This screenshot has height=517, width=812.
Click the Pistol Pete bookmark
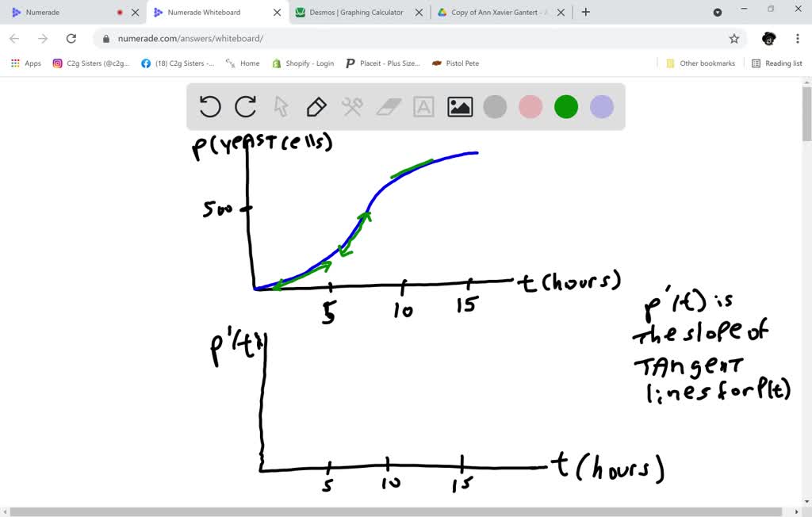455,63
